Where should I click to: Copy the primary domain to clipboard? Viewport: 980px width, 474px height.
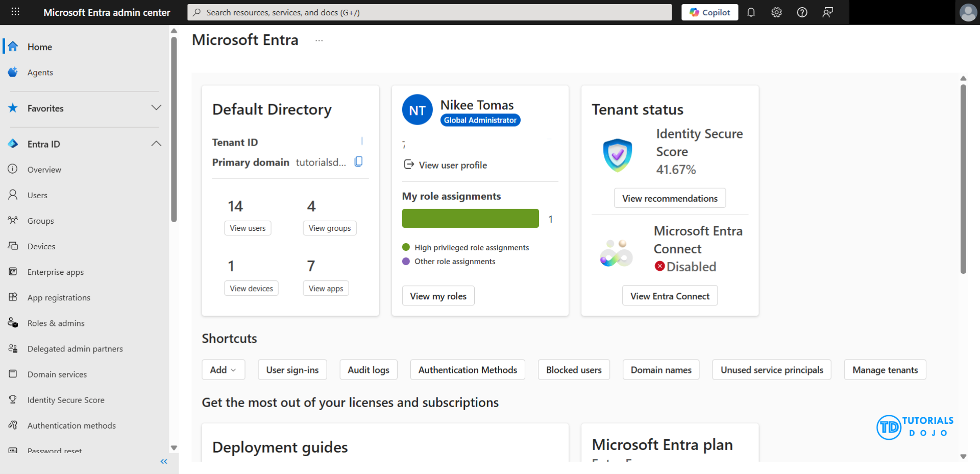pyautogui.click(x=359, y=162)
